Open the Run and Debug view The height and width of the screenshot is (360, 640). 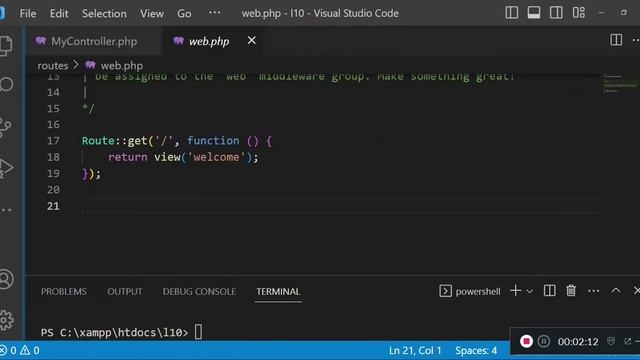point(7,168)
